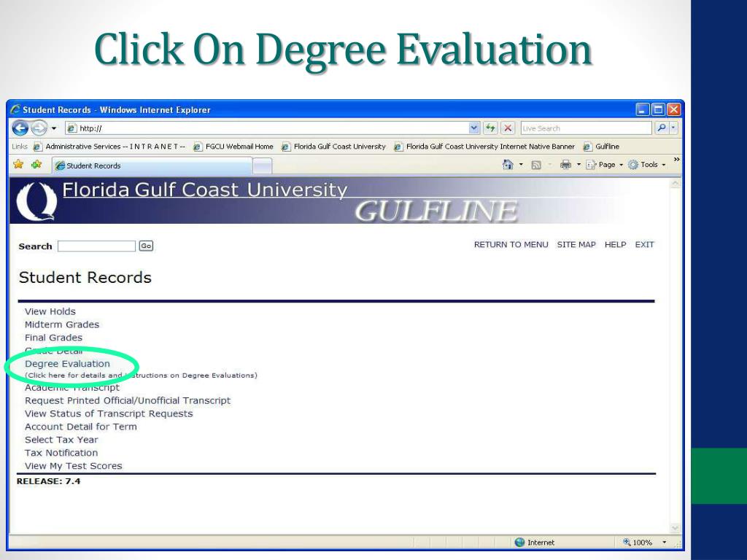Click HELP link
Screen dimensions: 747x560
[615, 245]
